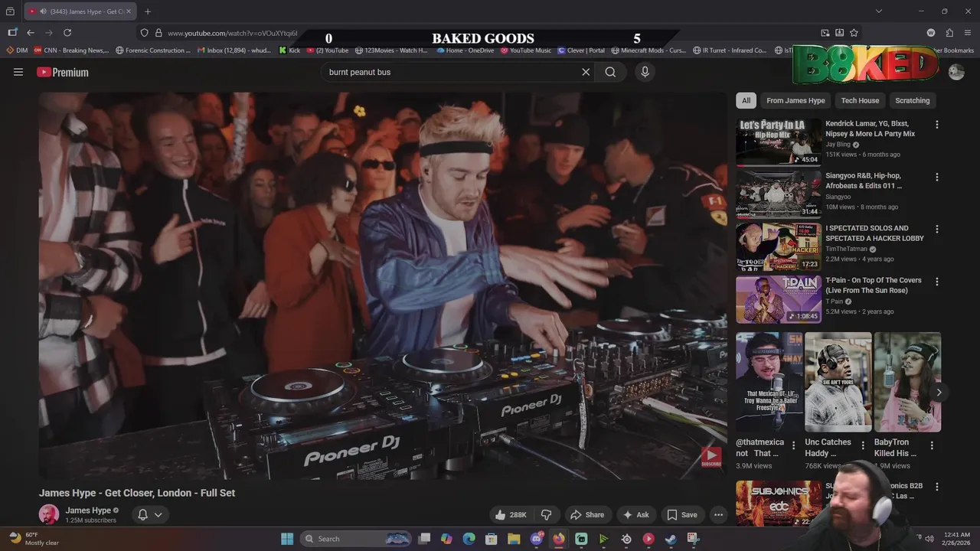Open Microsoft Edge from the taskbar
980x551 pixels.
(x=469, y=539)
